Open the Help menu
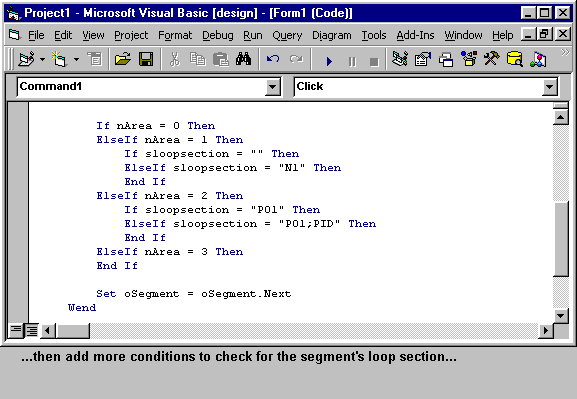The image size is (577, 399). point(503,35)
